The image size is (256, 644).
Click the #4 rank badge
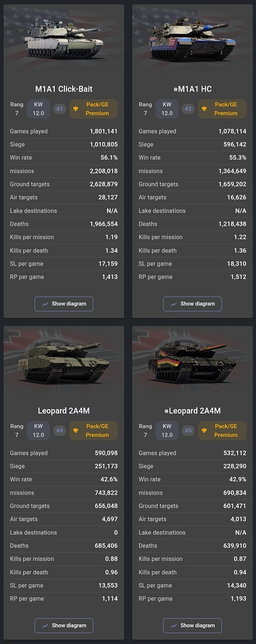coord(60,430)
